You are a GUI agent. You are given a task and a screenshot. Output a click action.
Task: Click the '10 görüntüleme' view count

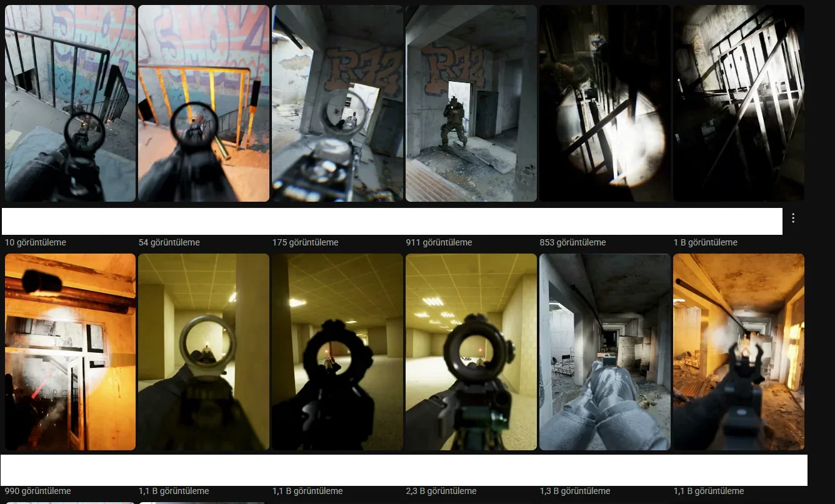pos(36,242)
